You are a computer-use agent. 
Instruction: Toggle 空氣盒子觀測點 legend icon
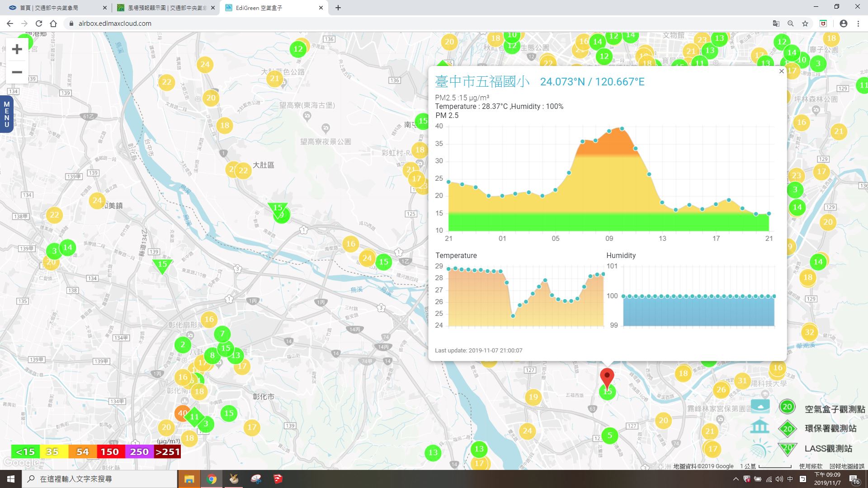click(787, 407)
